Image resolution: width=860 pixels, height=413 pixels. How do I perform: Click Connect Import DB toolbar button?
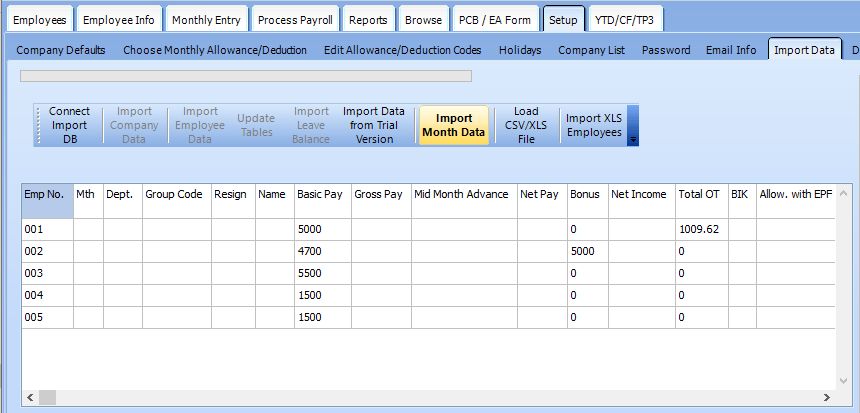tap(69, 126)
